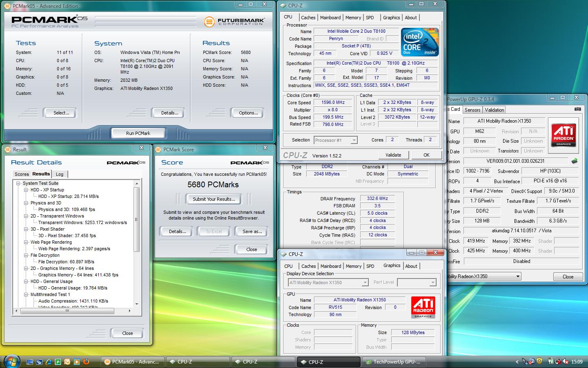Launch the green uTorrent quick launch icon
This screenshot has height=368, width=588.
pyautogui.click(x=58, y=362)
